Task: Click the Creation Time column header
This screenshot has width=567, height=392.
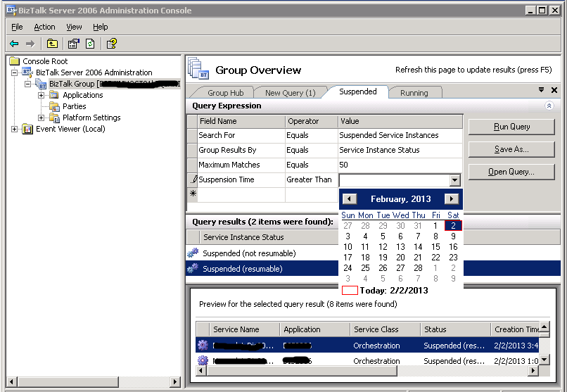Action: pyautogui.click(x=515, y=329)
